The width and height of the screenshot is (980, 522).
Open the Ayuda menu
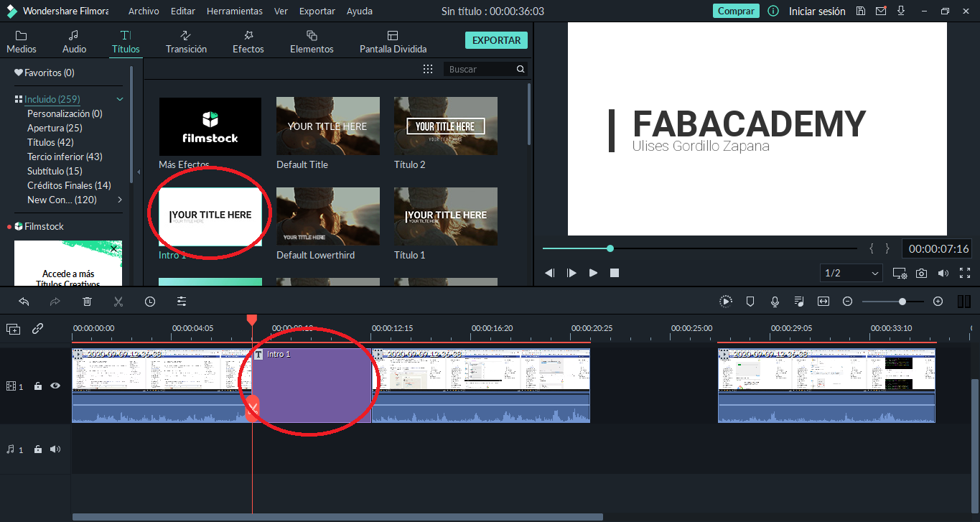(360, 11)
